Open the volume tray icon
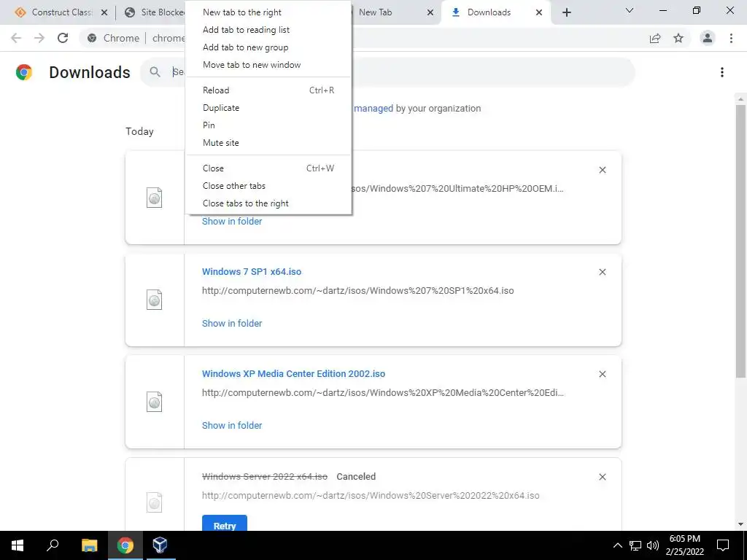 (x=653, y=545)
